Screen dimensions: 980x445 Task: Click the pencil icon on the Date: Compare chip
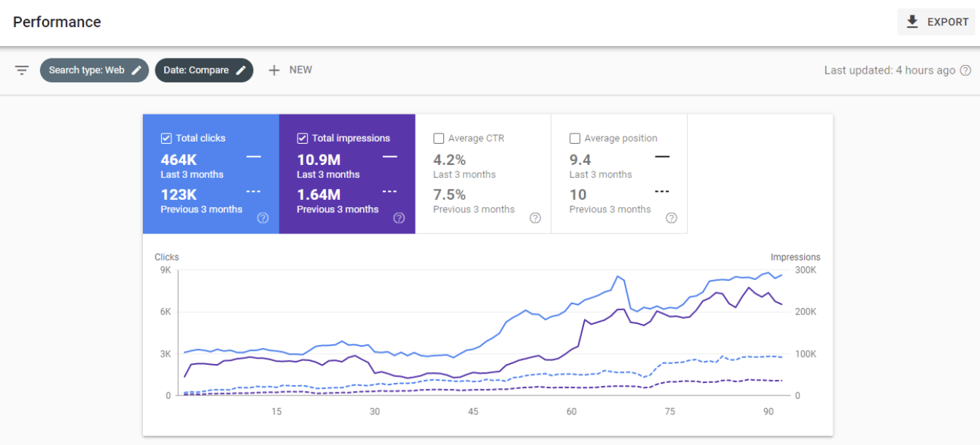point(241,70)
